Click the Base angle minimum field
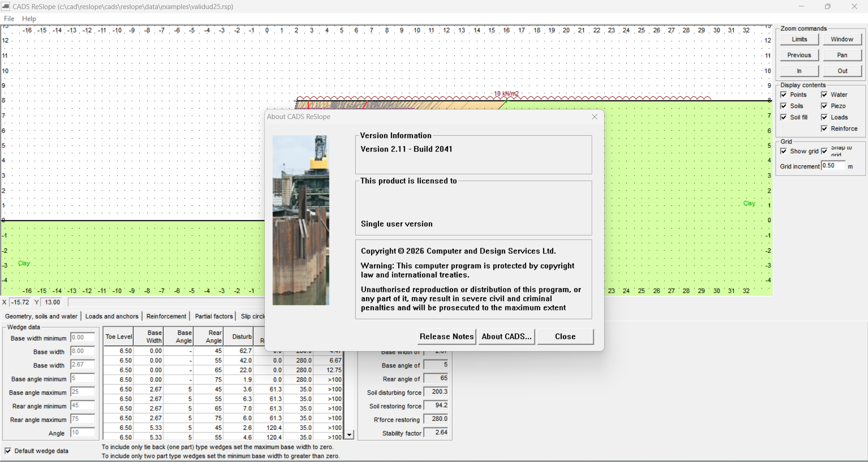 [83, 378]
